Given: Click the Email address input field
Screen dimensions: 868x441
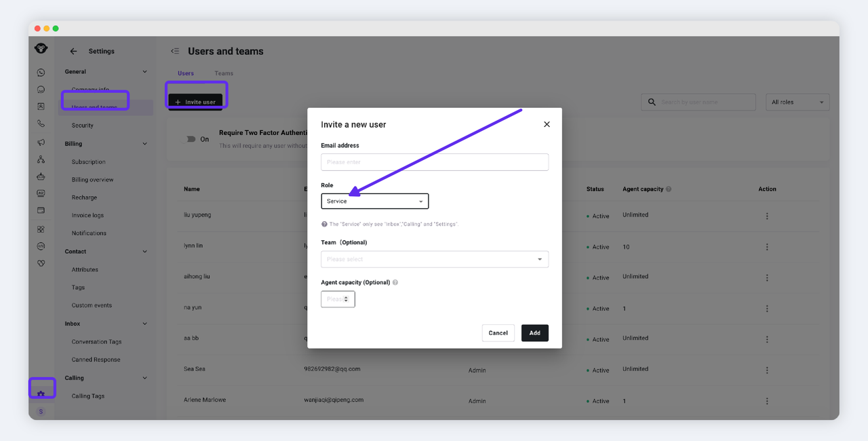Looking at the screenshot, I should click(x=434, y=162).
